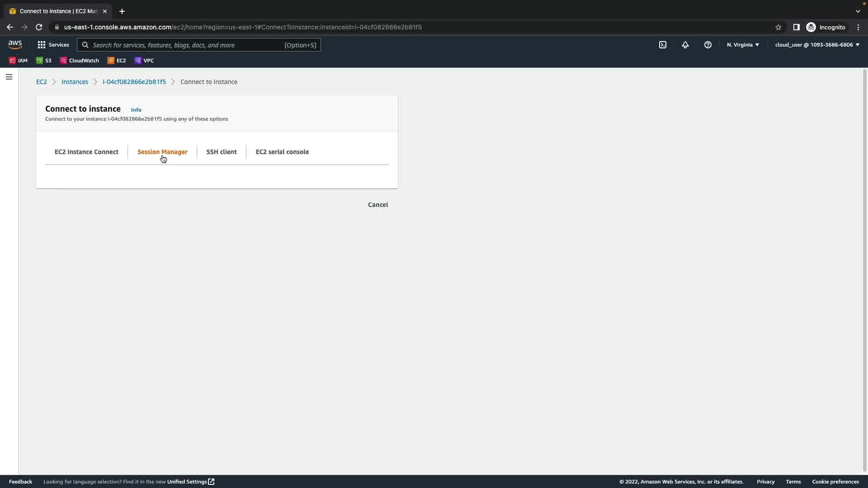Expand the N. Virginia region dropdown

[743, 45]
